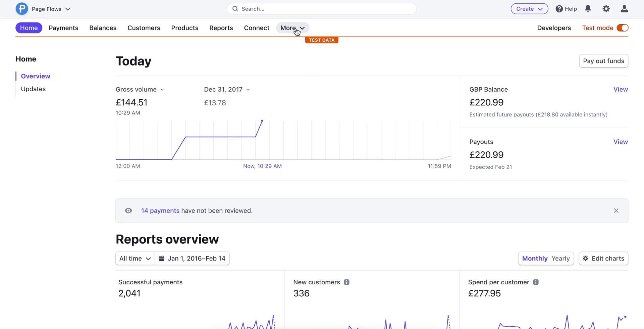Click the Pay out funds button
The height and width of the screenshot is (329, 644).
coord(603,61)
